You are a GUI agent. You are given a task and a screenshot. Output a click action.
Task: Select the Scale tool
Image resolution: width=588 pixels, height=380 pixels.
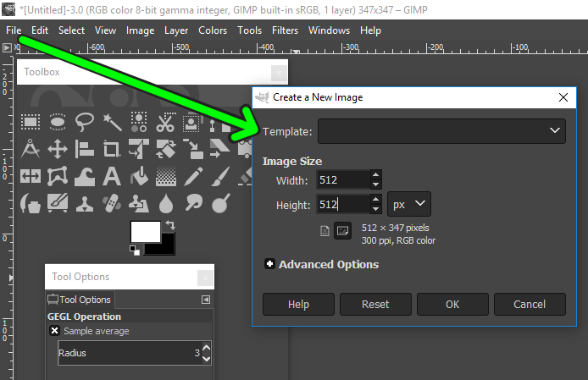coord(192,149)
